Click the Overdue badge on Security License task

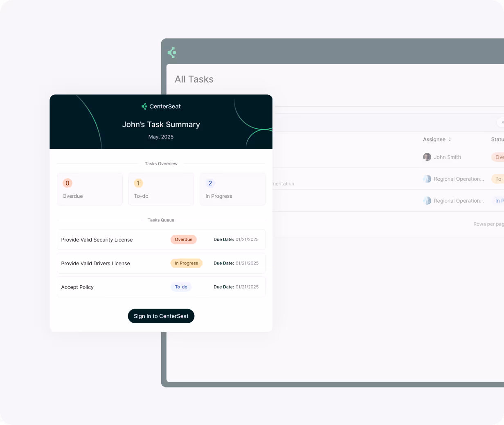pos(184,239)
